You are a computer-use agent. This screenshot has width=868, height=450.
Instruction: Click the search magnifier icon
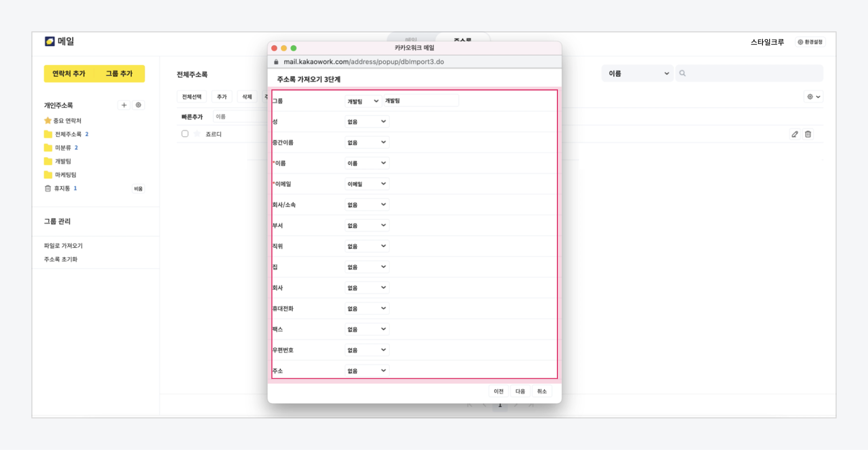click(x=682, y=74)
